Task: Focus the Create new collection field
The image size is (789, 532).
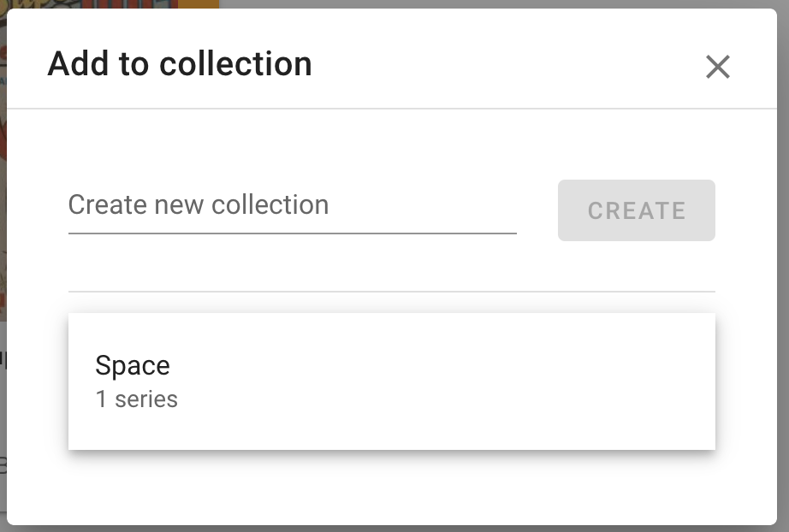Action: coord(292,206)
